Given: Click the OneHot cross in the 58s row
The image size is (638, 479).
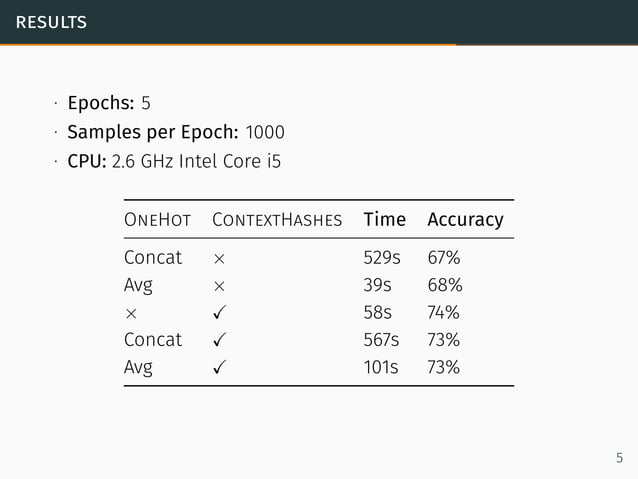Looking at the screenshot, I should pos(129,313).
